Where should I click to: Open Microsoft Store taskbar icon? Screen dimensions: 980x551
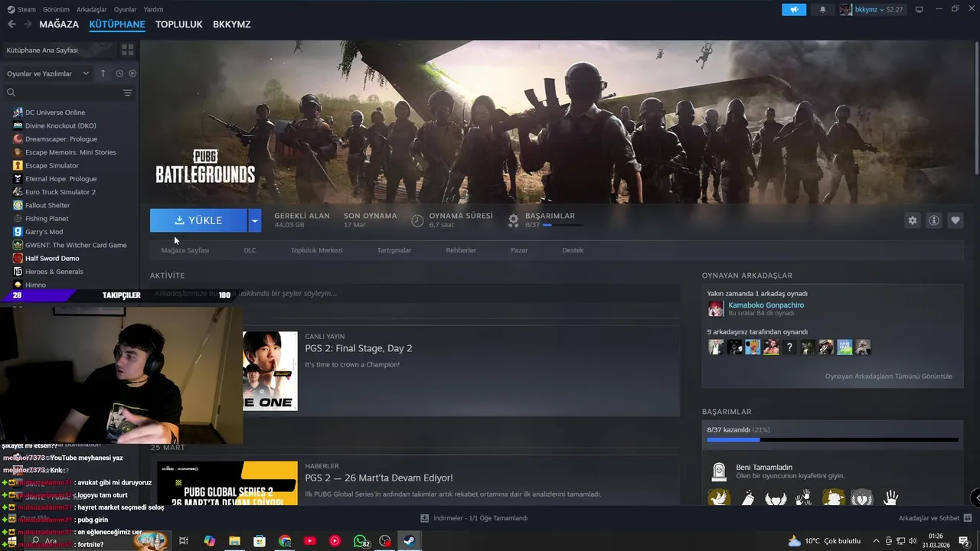point(260,540)
